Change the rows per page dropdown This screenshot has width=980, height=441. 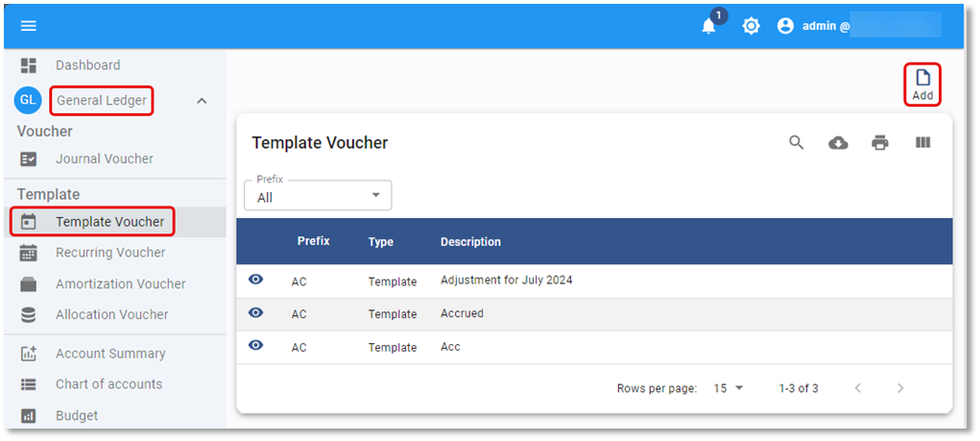point(729,388)
